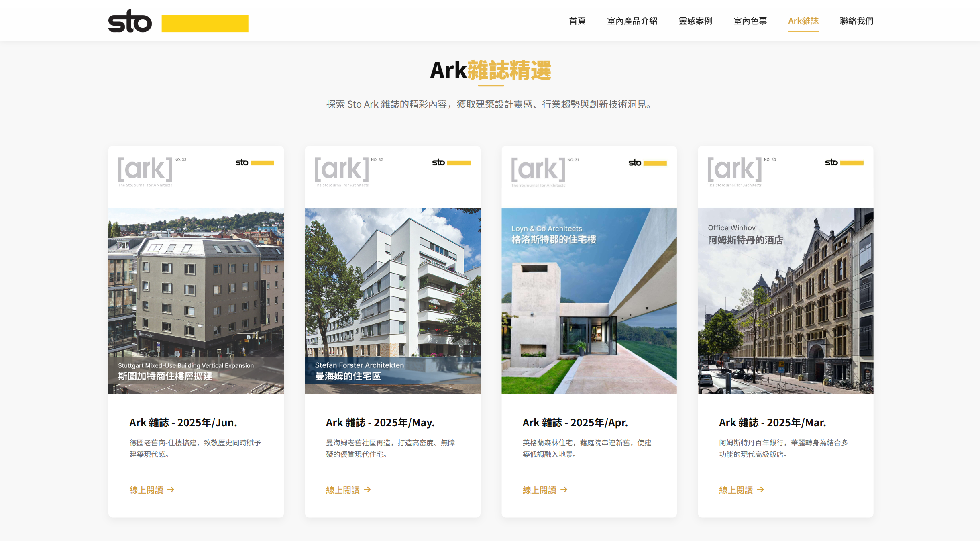Open the 室內產品介紹 menu item
The image size is (980, 541).
coord(632,21)
